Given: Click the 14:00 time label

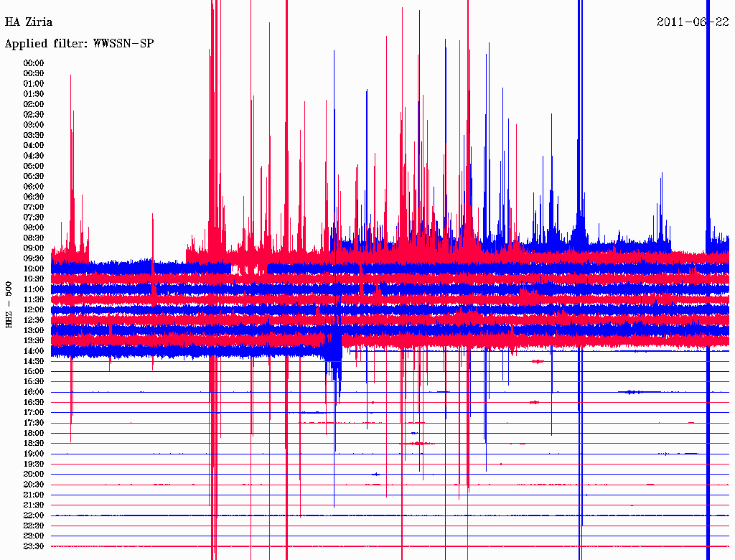Looking at the screenshot, I should click(x=34, y=351).
